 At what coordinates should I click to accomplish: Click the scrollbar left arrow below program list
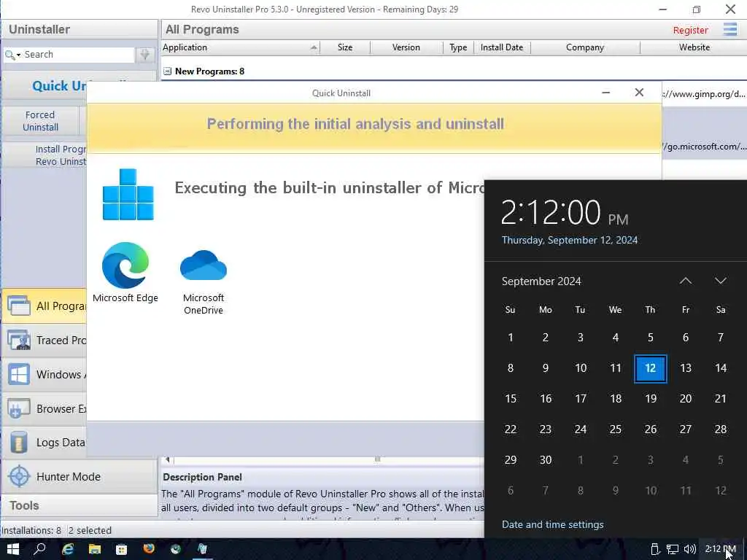tap(167, 459)
